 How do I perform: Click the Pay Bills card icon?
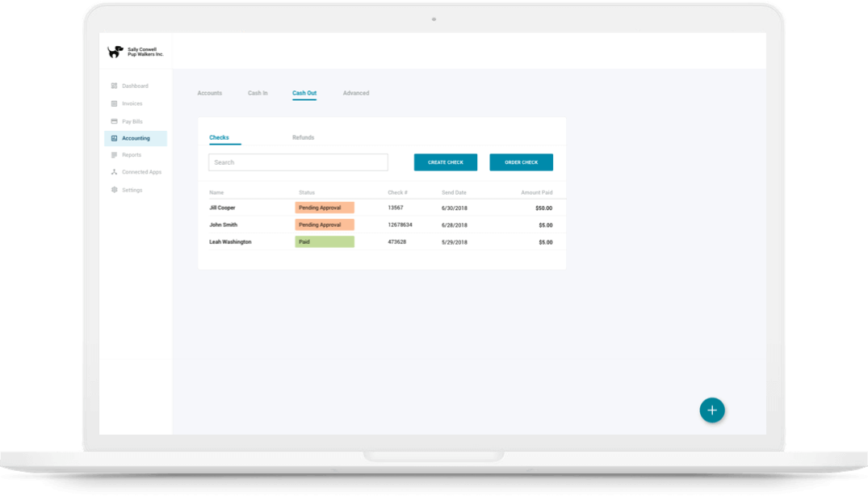114,121
